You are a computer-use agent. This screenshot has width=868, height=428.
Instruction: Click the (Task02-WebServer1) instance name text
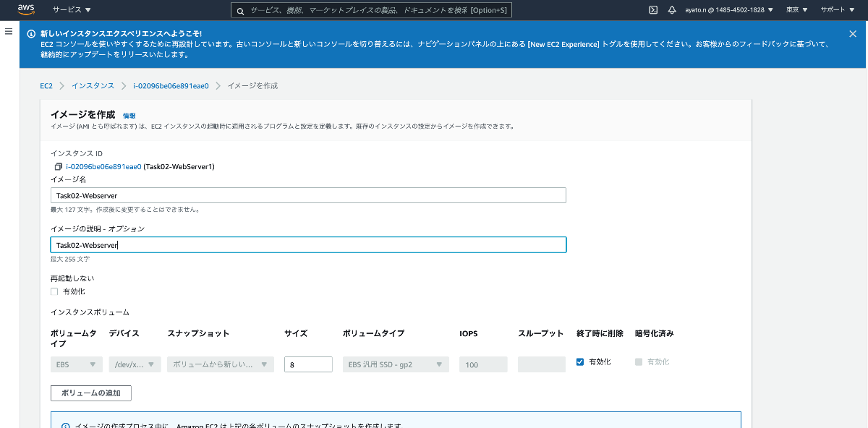click(x=179, y=166)
